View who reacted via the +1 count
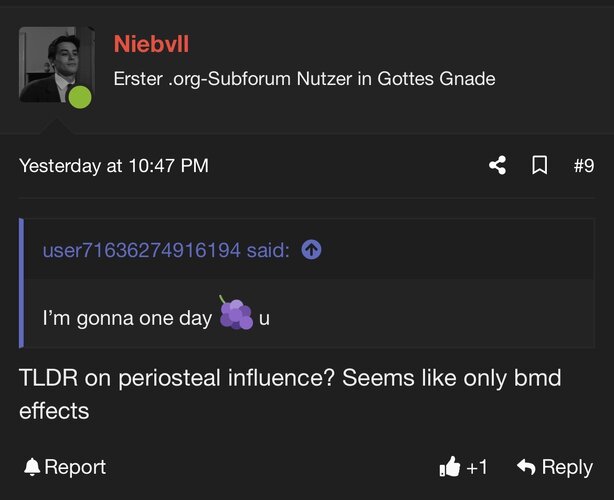 (x=477, y=467)
